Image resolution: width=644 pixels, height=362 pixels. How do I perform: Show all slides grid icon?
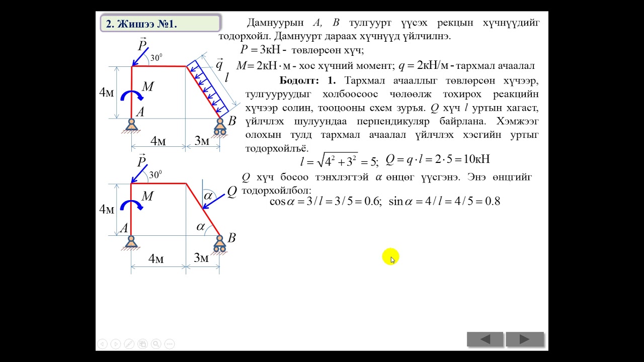pyautogui.click(x=142, y=344)
